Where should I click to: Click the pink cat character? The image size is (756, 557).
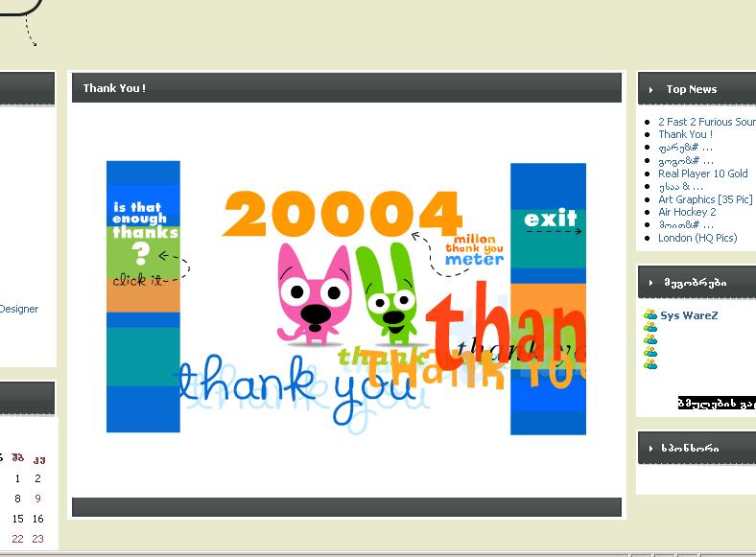pyautogui.click(x=313, y=294)
